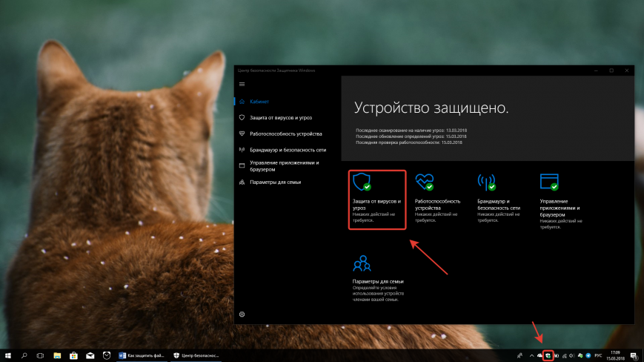Open Брандмауэр и безопасность сети in sidebar
644x362 pixels.
(x=288, y=150)
